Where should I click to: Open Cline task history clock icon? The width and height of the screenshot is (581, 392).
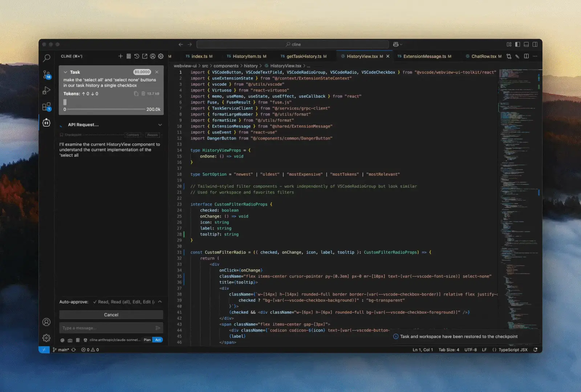pyautogui.click(x=137, y=56)
